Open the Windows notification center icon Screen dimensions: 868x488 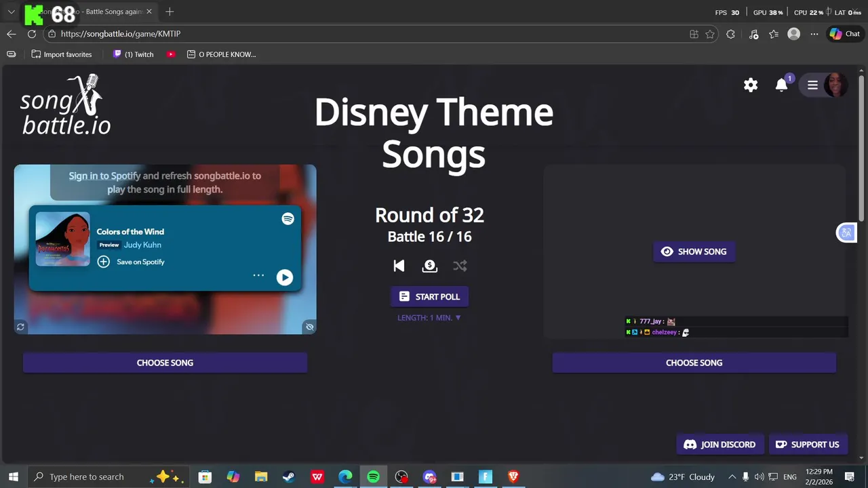tap(850, 476)
